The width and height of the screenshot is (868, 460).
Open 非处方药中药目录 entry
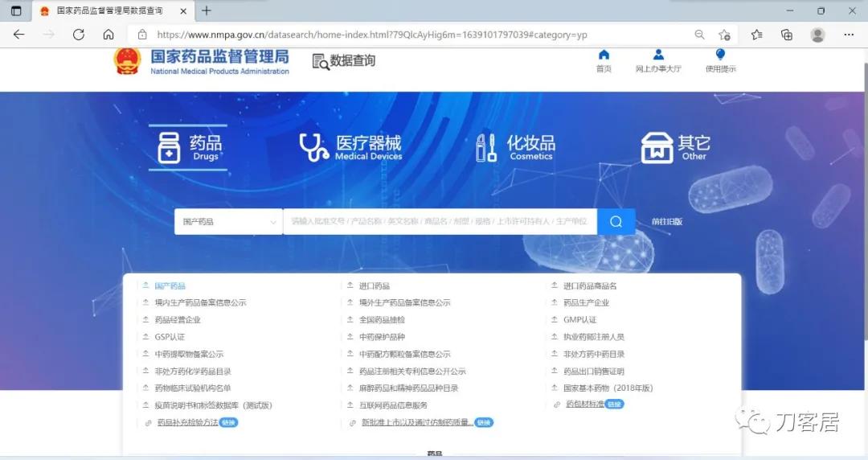pyautogui.click(x=594, y=354)
